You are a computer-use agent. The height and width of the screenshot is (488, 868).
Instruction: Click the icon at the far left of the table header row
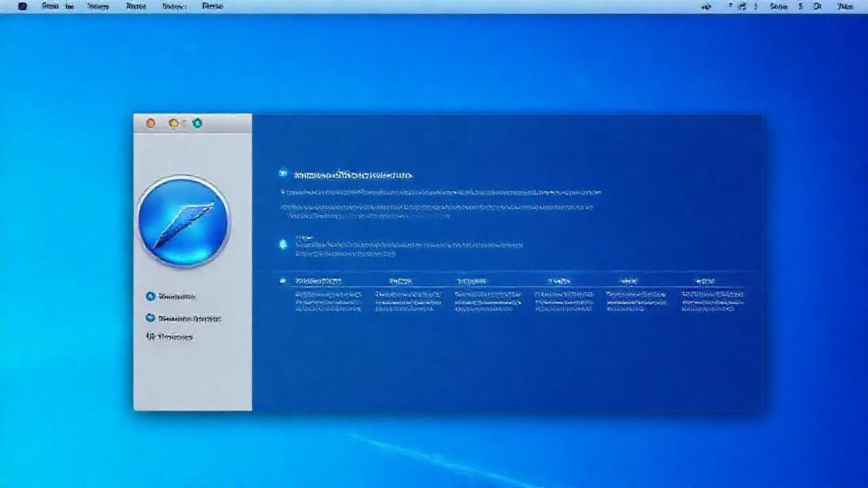282,281
